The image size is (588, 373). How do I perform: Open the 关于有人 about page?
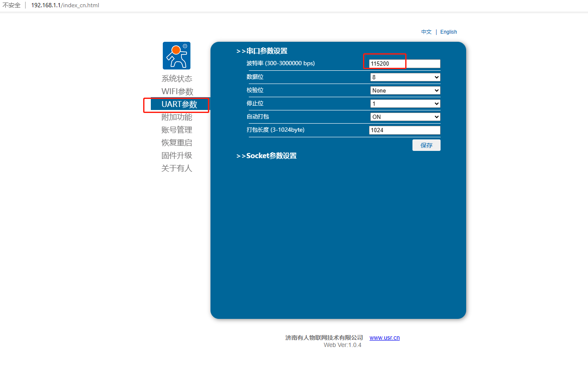[176, 168]
